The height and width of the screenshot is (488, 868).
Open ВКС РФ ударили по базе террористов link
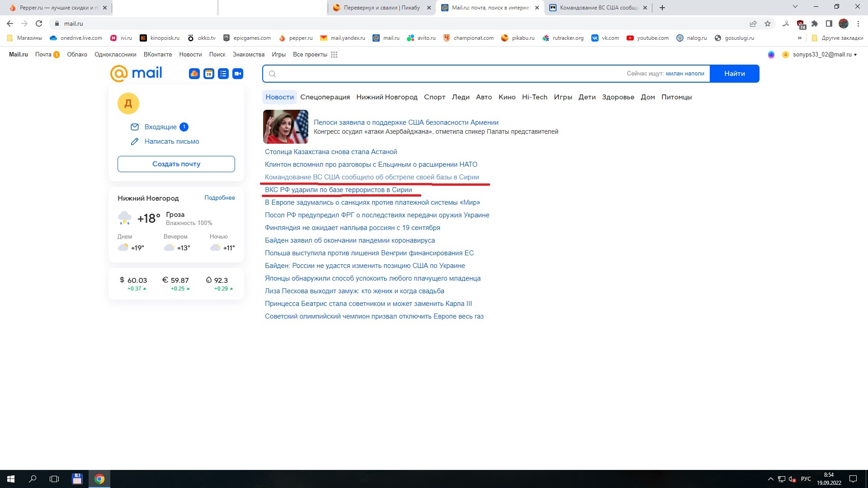(338, 189)
